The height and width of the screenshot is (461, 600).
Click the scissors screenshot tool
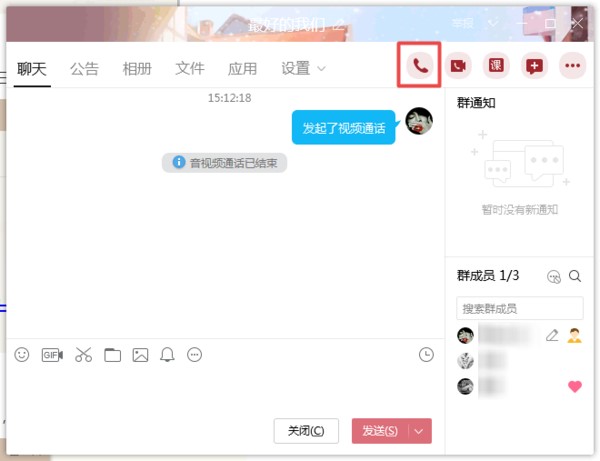coord(83,355)
